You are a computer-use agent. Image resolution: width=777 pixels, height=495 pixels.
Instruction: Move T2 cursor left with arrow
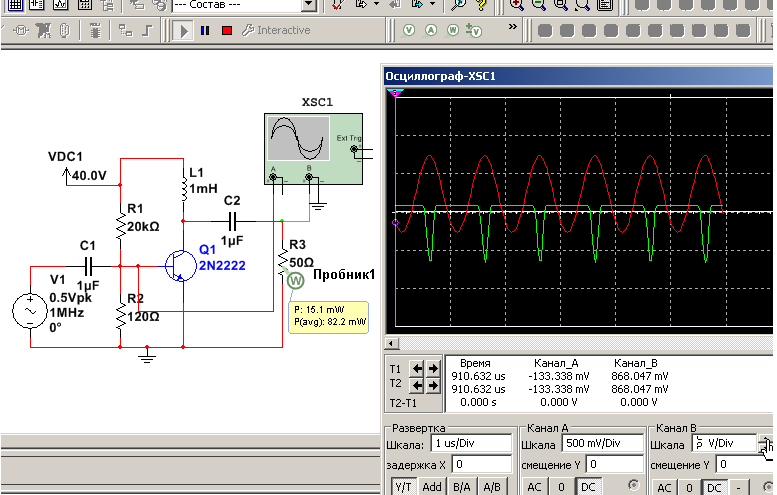(x=418, y=386)
